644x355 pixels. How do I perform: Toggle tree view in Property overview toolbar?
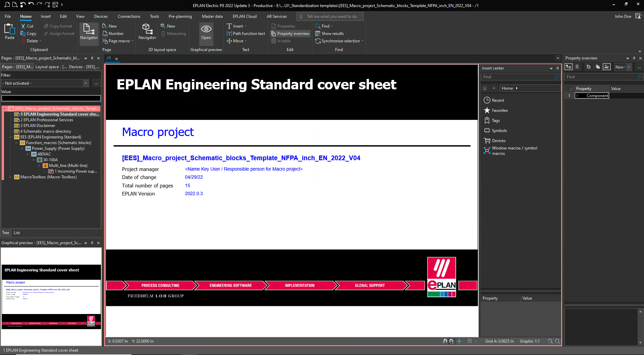(x=569, y=67)
